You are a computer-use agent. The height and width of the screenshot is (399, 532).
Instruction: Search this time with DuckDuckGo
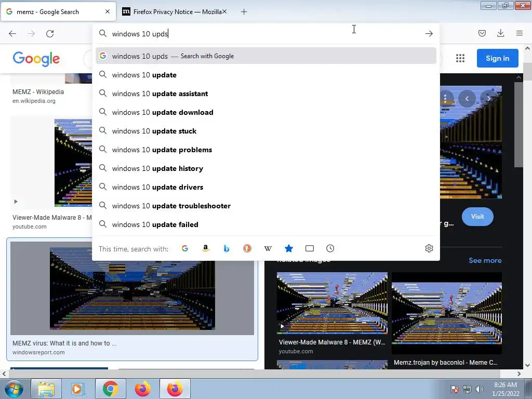coord(247,249)
